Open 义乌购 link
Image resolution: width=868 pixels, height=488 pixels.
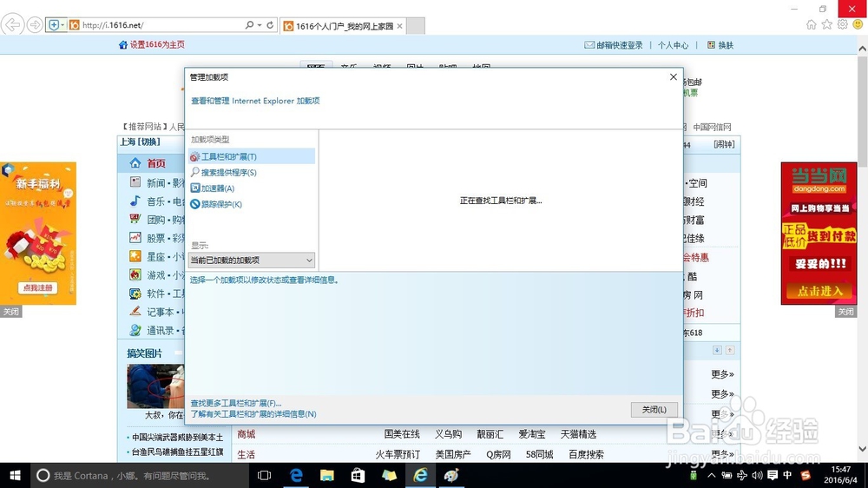click(448, 434)
